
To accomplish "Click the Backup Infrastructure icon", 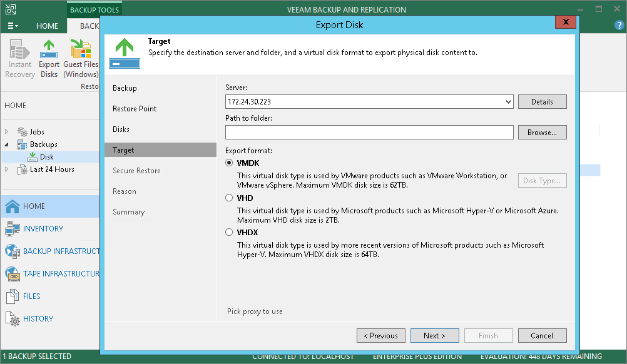I will point(13,251).
